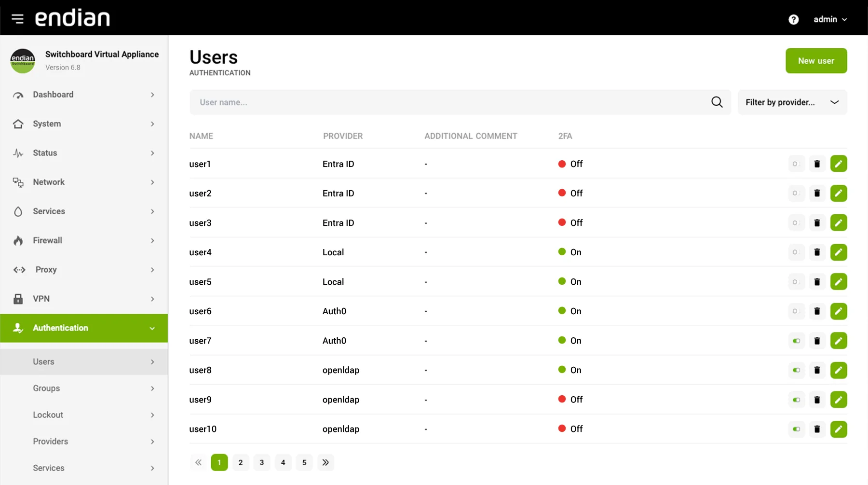Collapse the Authentication sidebar section
868x485 pixels.
pyautogui.click(x=84, y=328)
